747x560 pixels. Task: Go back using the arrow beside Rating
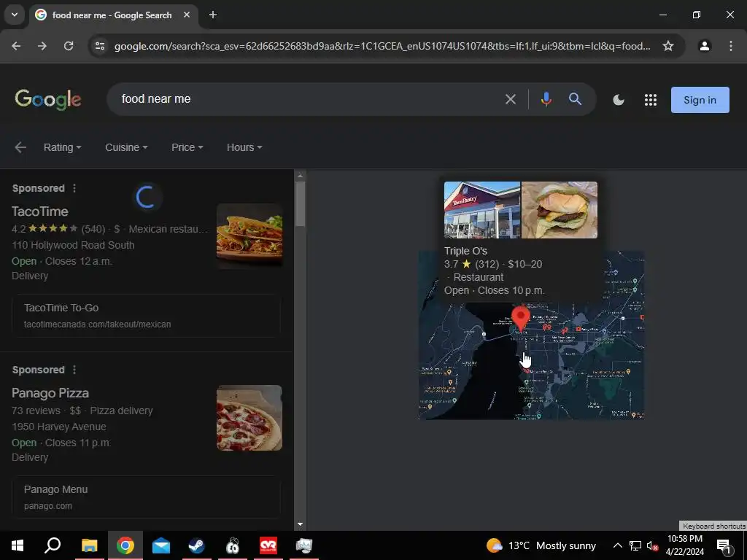coord(20,147)
